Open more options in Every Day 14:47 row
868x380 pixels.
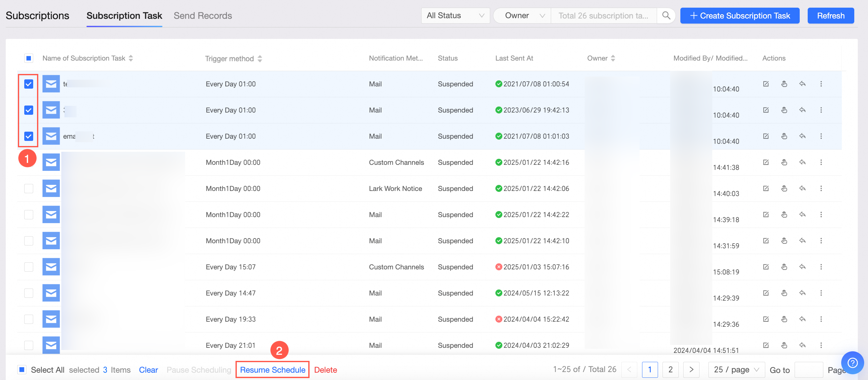tap(821, 293)
